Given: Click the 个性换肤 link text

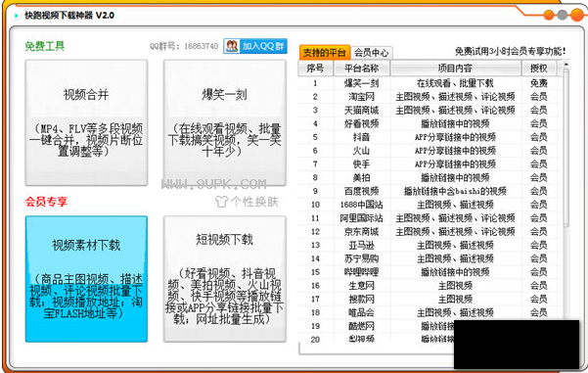Looking at the screenshot, I should tap(254, 202).
